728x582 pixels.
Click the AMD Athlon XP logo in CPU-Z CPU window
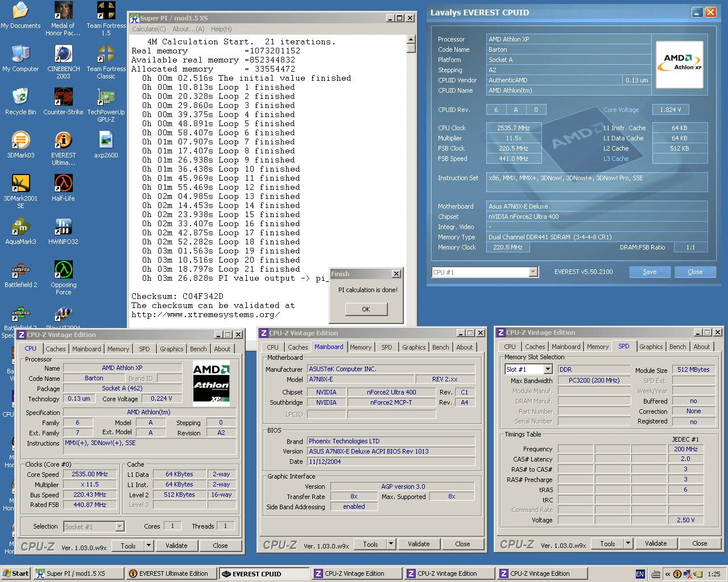(211, 383)
